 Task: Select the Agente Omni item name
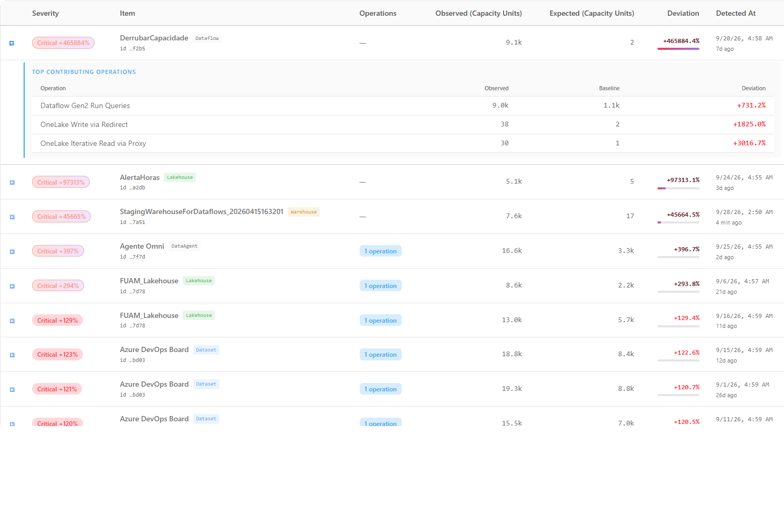tap(142, 246)
